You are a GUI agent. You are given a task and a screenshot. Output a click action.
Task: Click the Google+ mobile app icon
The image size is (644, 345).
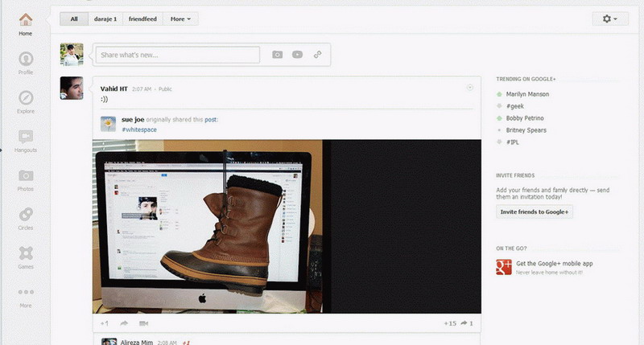(504, 267)
